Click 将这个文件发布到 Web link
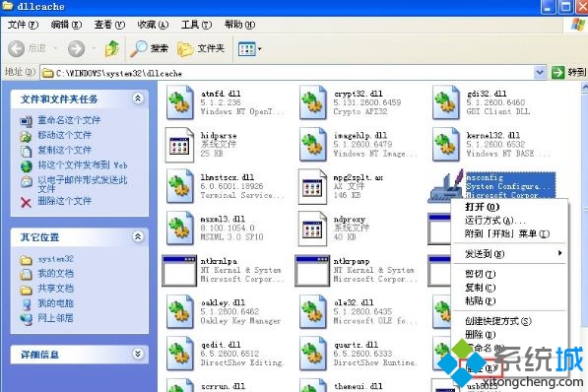This screenshot has height=392, width=588. (x=83, y=165)
